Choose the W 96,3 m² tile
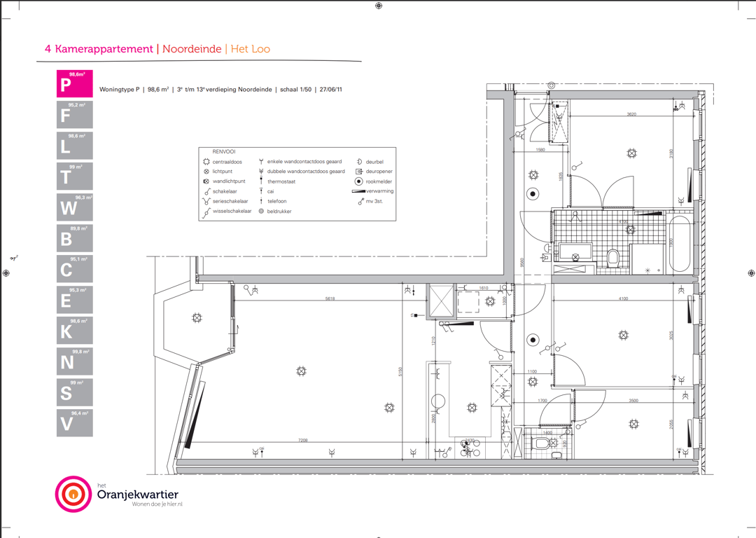 click(75, 207)
